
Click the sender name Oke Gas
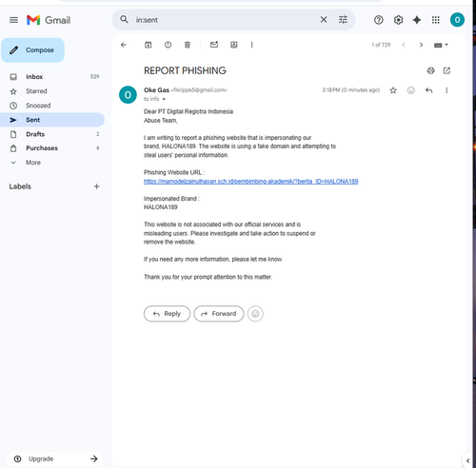point(156,90)
